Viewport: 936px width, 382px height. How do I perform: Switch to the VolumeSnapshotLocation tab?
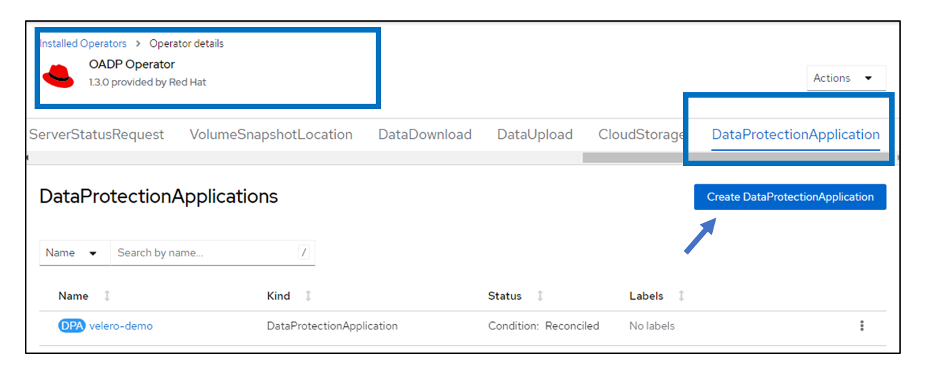click(x=271, y=135)
